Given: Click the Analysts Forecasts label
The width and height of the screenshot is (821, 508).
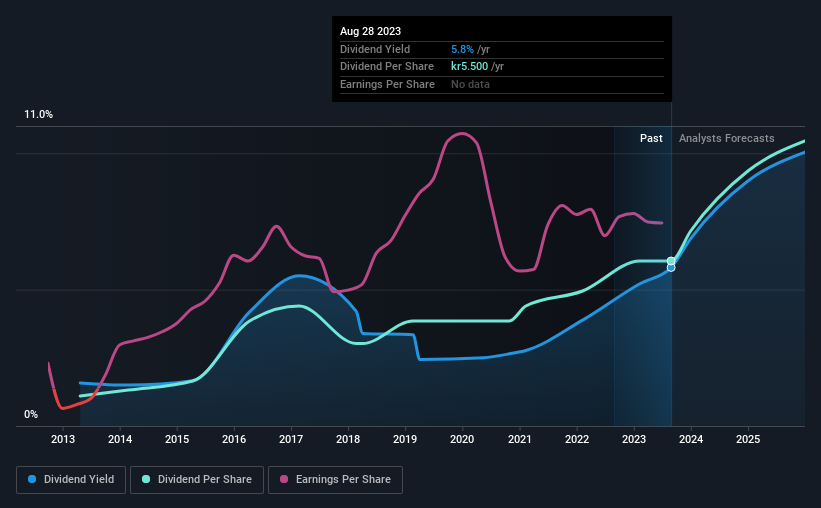Looking at the screenshot, I should pos(727,138).
